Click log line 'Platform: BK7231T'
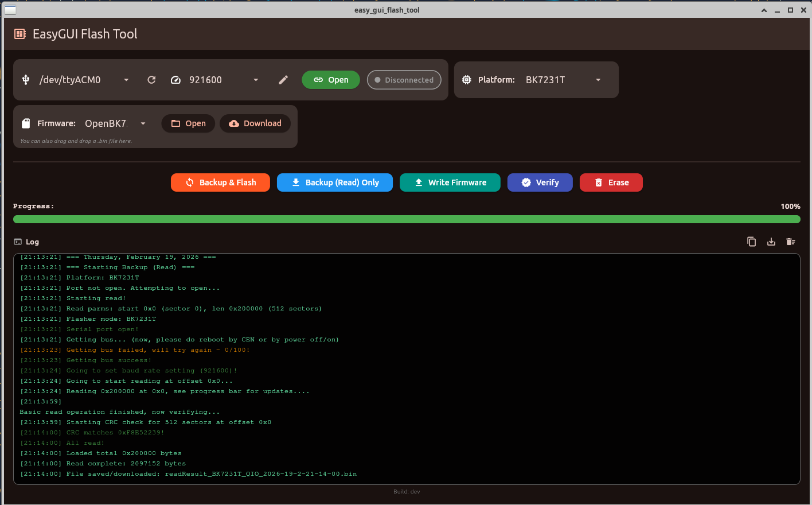The image size is (812, 505). (80, 278)
